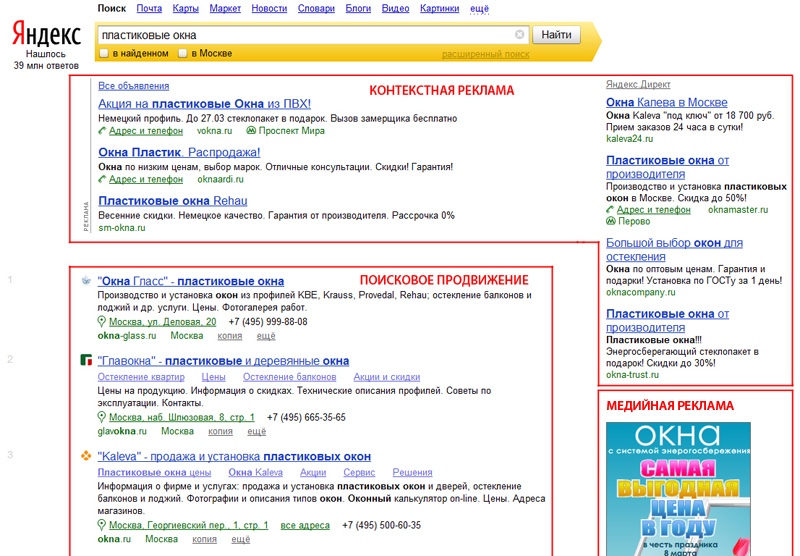This screenshot has width=800, height=556.
Task: Open the Kaleva result 'продажа и установка пластиковых окон'
Action: pos(234,456)
